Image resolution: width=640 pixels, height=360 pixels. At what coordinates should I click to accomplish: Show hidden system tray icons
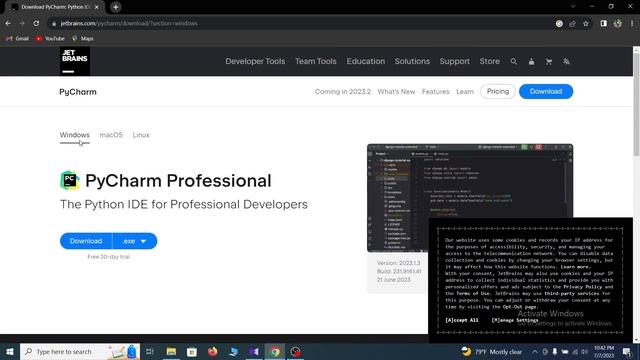(534, 351)
